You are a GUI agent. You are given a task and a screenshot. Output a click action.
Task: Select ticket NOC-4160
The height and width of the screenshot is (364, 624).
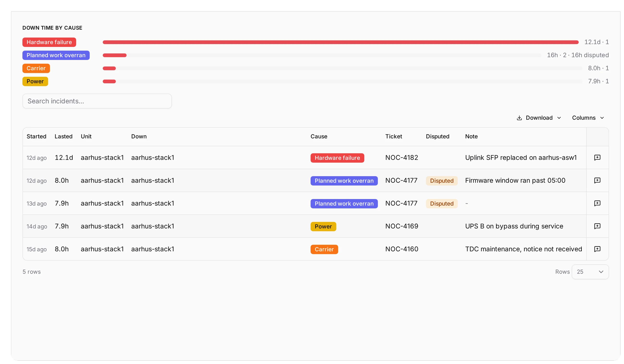[402, 249]
